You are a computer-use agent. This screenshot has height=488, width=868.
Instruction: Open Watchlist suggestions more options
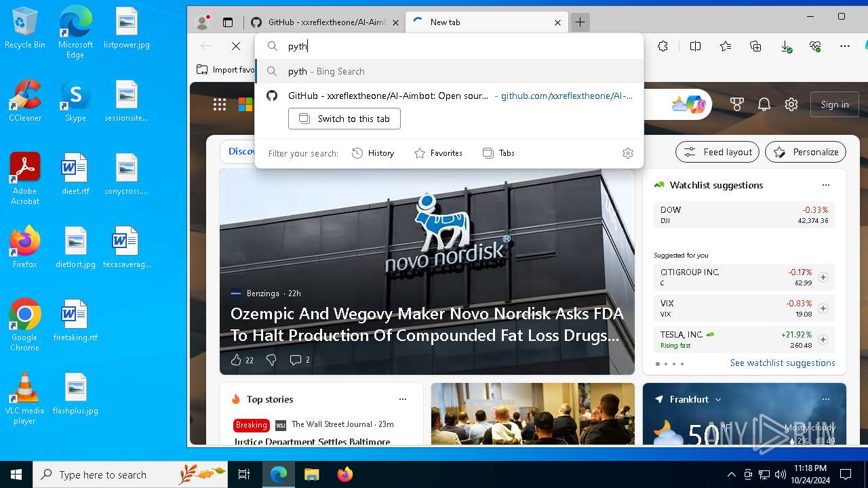(x=825, y=185)
